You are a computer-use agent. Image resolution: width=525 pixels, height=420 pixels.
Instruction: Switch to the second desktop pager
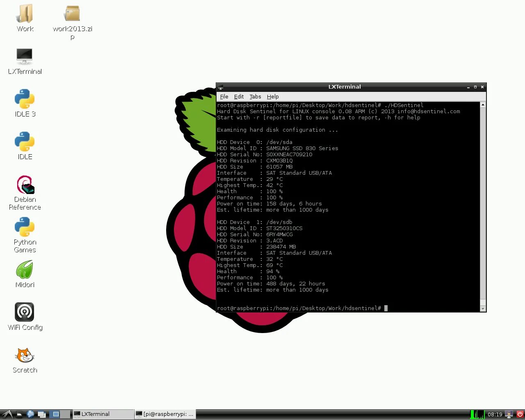66,414
